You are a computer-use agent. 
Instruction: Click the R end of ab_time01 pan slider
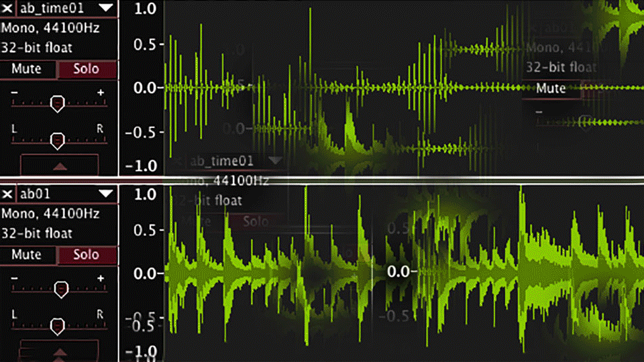pyautogui.click(x=101, y=127)
